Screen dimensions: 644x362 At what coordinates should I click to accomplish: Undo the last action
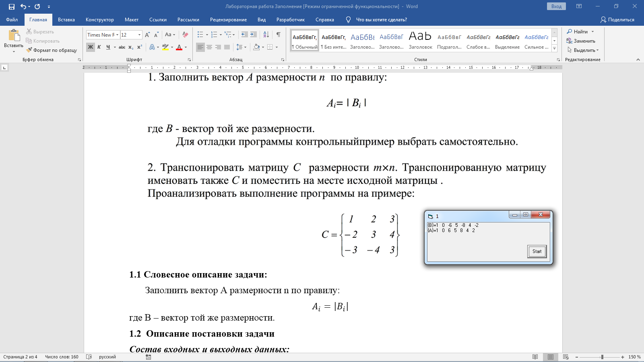point(23,6)
